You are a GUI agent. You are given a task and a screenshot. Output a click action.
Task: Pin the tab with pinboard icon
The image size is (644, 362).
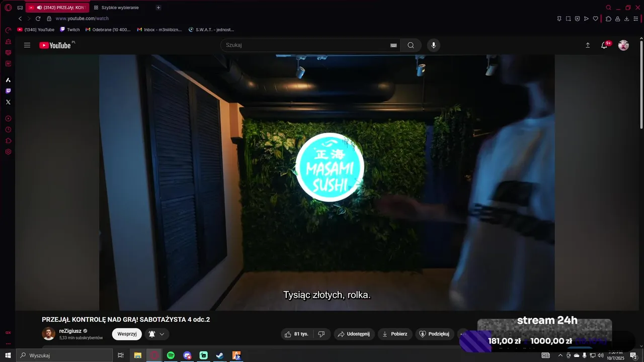tap(559, 19)
